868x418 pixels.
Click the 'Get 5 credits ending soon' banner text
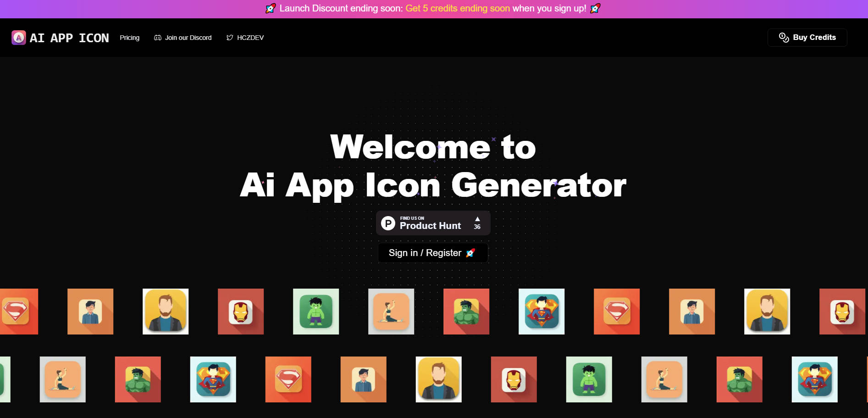pyautogui.click(x=457, y=8)
